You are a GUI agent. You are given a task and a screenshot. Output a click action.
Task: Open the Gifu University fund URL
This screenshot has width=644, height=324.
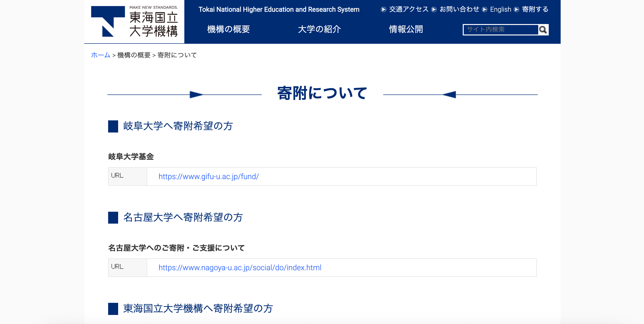(x=208, y=177)
